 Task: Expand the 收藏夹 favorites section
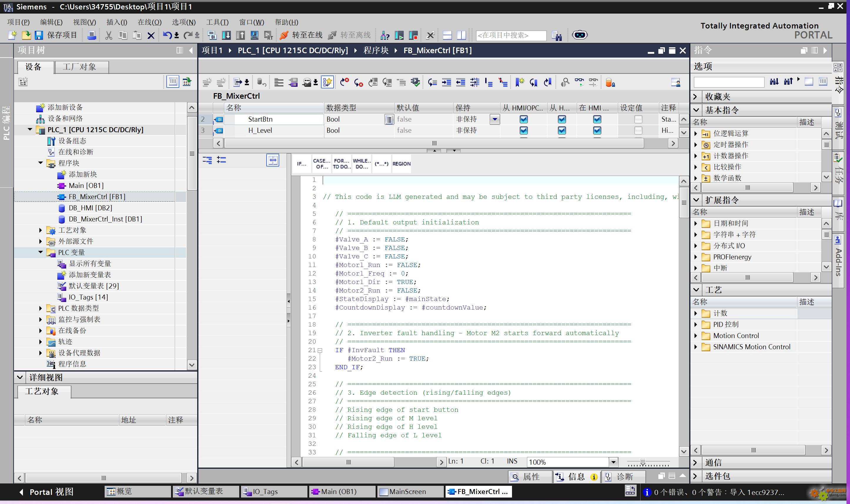coord(695,97)
